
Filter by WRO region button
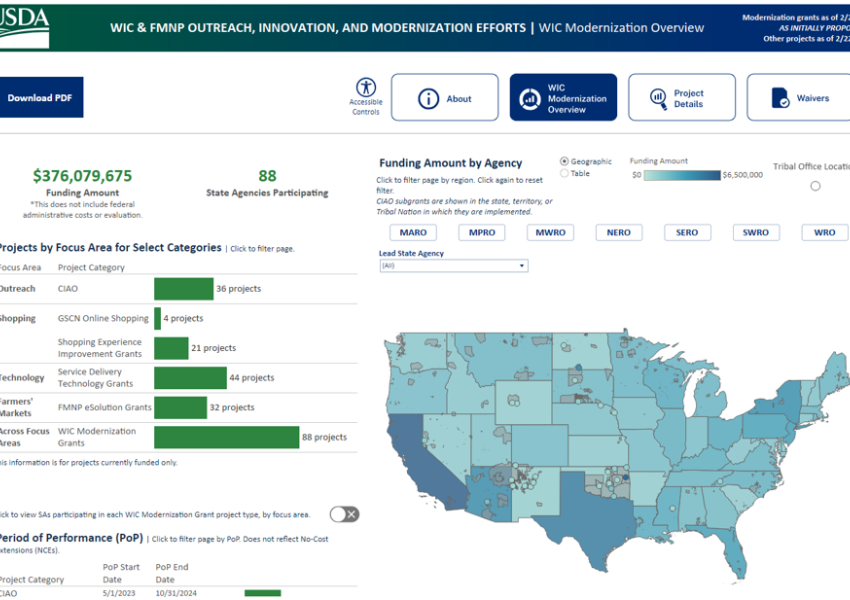[825, 233]
